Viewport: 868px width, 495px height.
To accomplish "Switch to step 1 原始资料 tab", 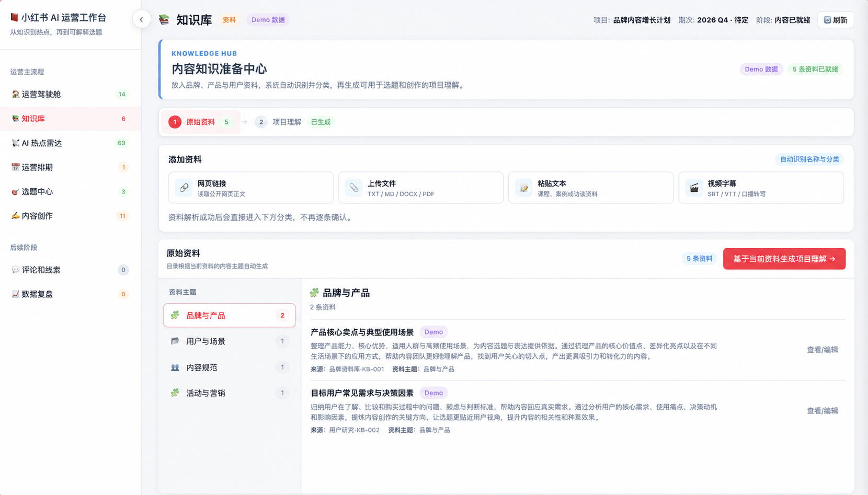I will click(201, 122).
